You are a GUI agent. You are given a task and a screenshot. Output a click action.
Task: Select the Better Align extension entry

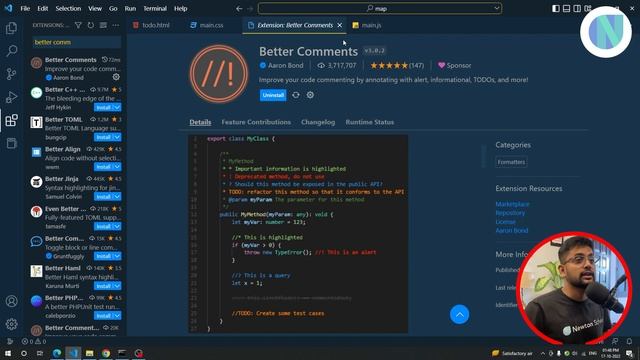pyautogui.click(x=76, y=158)
